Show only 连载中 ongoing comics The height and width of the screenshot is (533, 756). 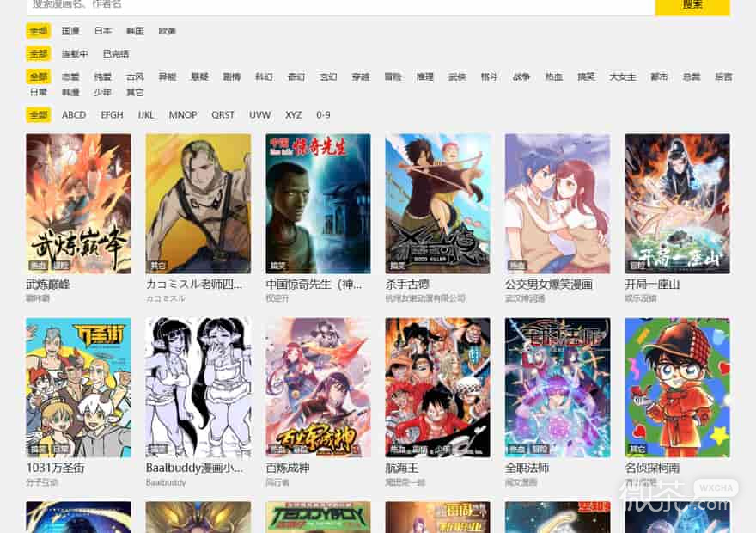pyautogui.click(x=75, y=53)
